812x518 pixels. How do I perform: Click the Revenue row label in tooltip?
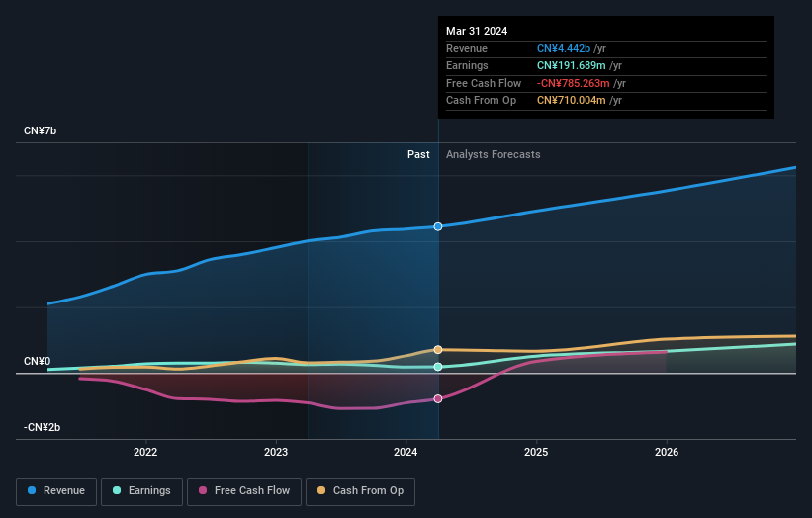pyautogui.click(x=467, y=48)
